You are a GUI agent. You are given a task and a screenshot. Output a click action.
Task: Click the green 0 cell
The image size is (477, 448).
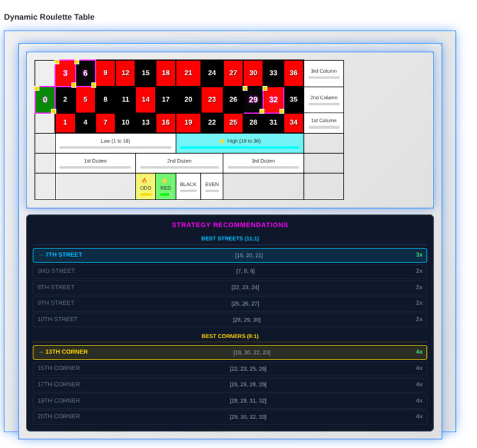(x=45, y=99)
